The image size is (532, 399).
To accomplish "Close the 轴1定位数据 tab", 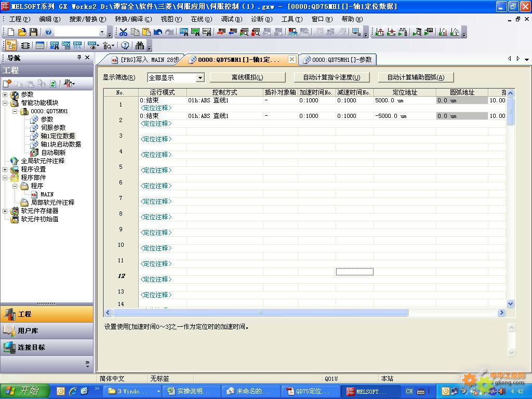I will tap(291, 59).
